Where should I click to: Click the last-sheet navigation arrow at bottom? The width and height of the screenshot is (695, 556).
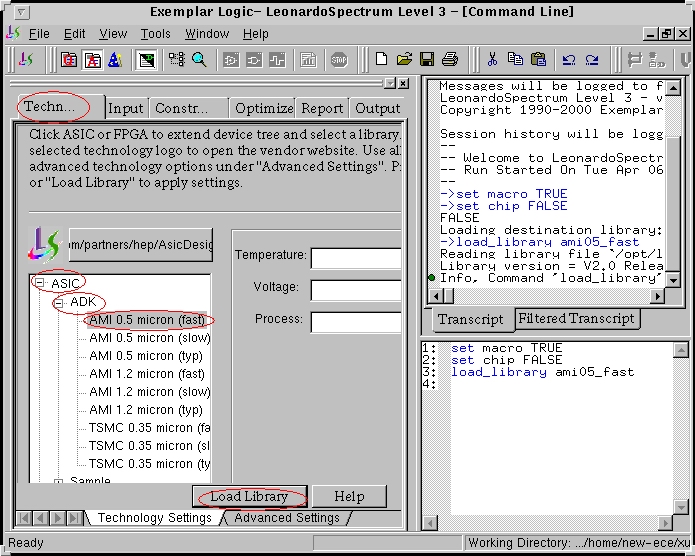[x=75, y=518]
